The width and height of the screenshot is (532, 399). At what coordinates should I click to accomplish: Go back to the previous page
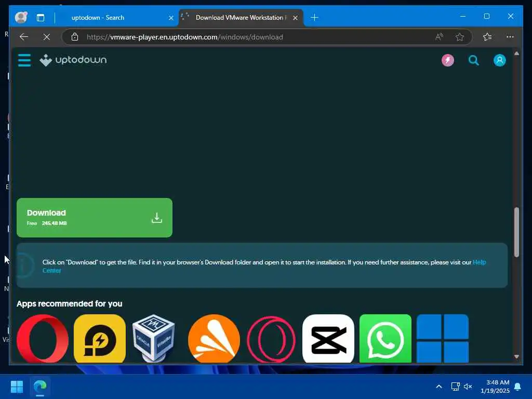click(x=24, y=37)
